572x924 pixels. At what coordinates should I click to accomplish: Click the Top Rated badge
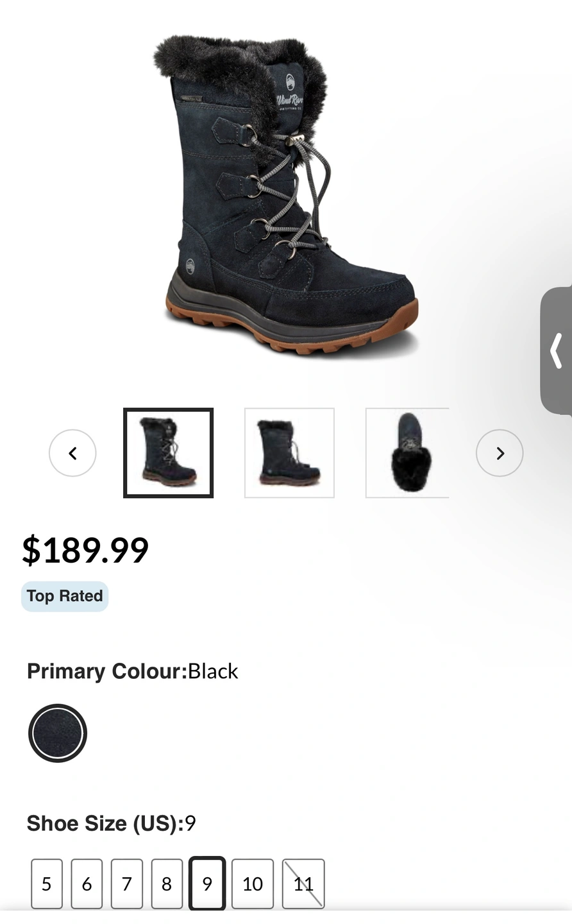coord(65,596)
